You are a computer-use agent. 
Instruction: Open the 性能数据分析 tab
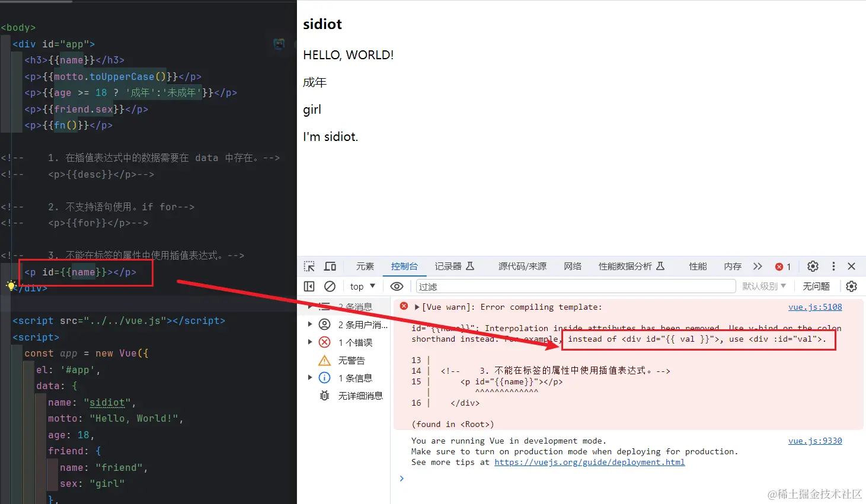coord(632,267)
